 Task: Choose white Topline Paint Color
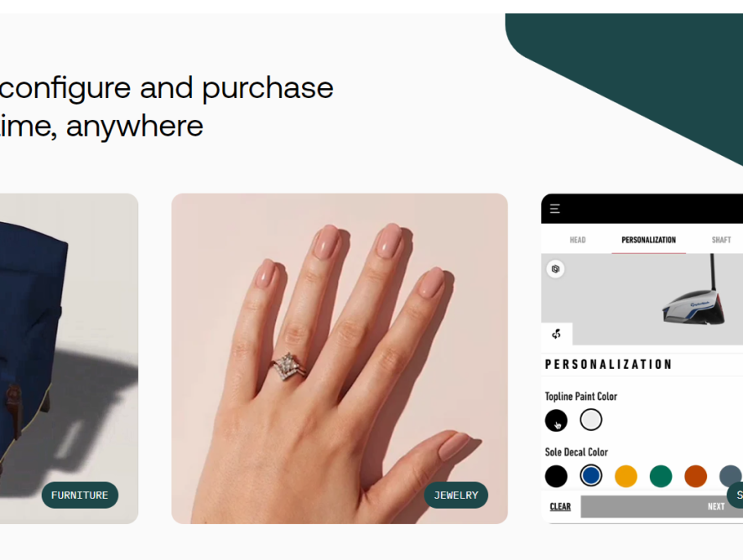591,420
